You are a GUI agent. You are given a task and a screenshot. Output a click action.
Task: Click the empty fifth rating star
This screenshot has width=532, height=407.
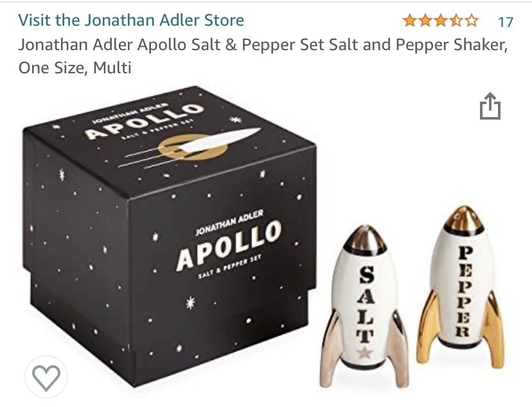tap(471, 21)
